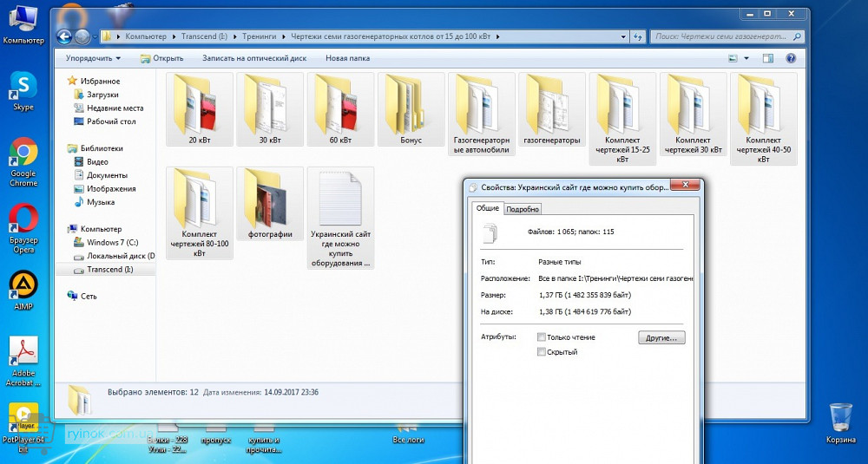
Task: Open the Help question mark icon
Action: pos(791,58)
